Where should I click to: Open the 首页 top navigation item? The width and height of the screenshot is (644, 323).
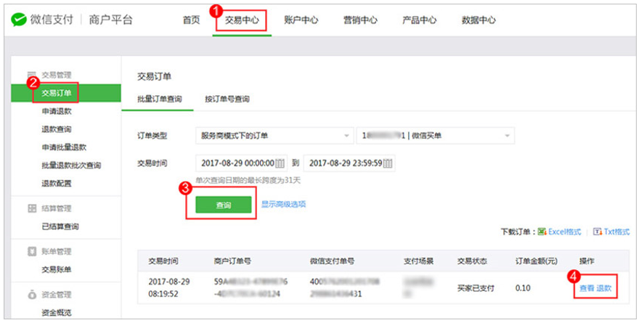[x=191, y=20]
